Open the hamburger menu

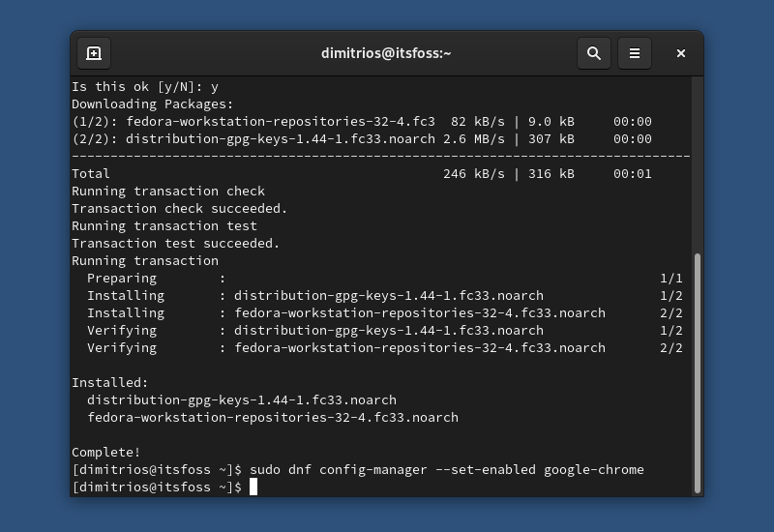(635, 53)
